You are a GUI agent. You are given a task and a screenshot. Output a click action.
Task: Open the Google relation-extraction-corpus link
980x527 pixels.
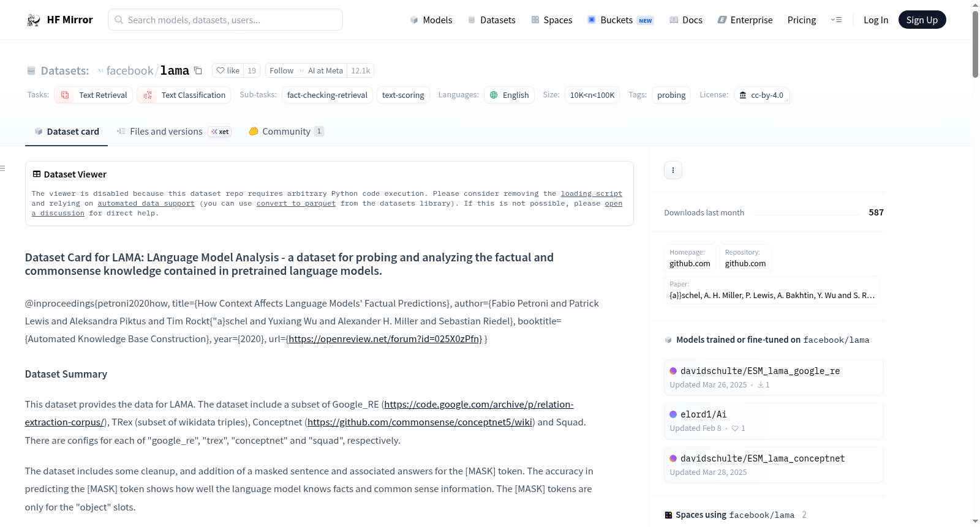click(x=479, y=404)
